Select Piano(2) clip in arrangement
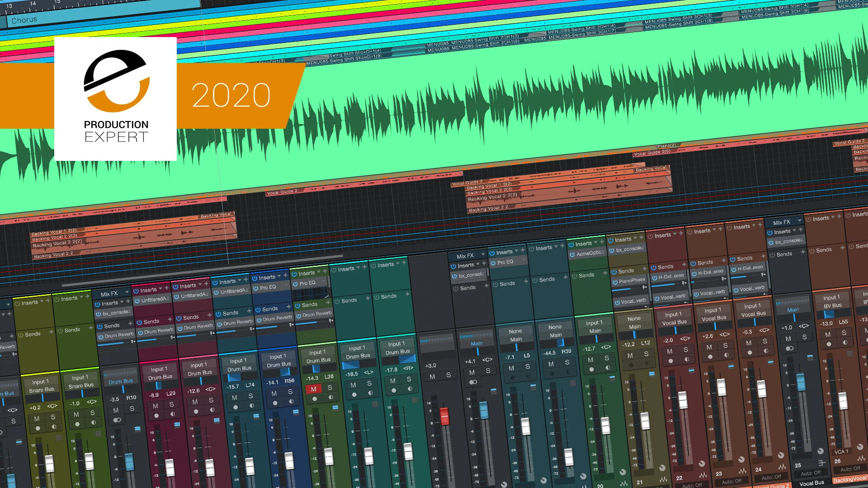The width and height of the screenshot is (868, 488). (x=667, y=146)
